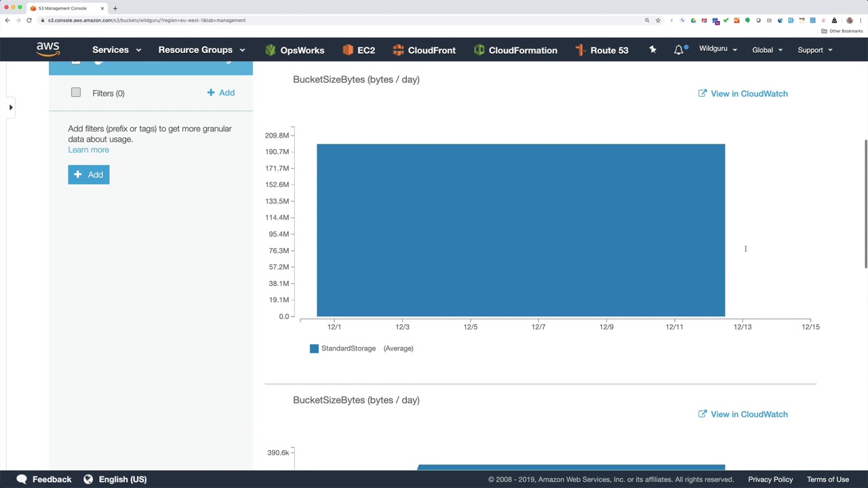
Task: Expand the Resource Groups dropdown
Action: pos(201,50)
